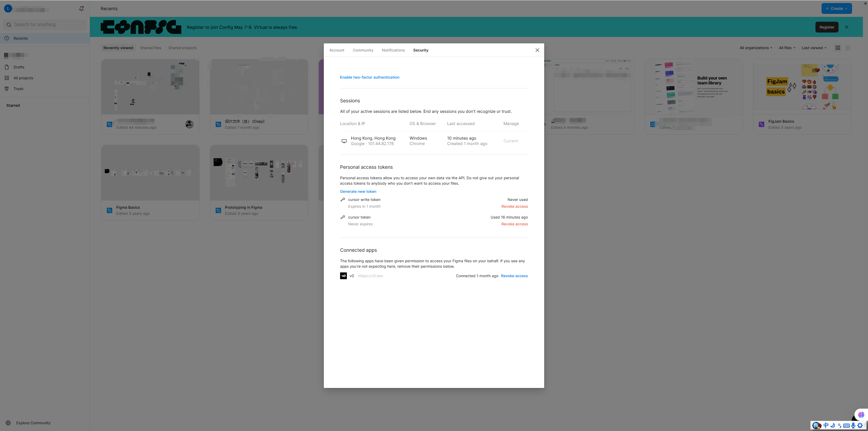Click the v0 app logo icon
868x431 pixels.
tap(343, 276)
